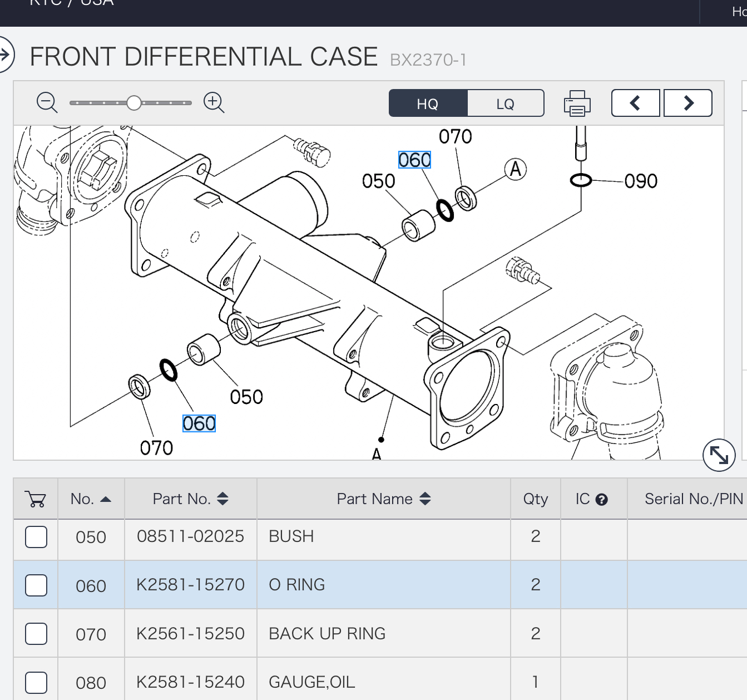This screenshot has height=700, width=747.
Task: Go to previous diagram with left arrow
Action: coord(635,103)
